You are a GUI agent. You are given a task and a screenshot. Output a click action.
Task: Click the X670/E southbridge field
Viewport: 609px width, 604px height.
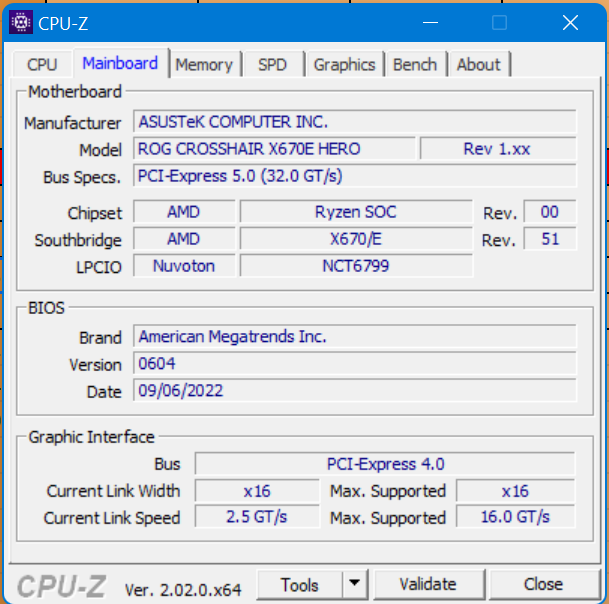[x=356, y=239]
